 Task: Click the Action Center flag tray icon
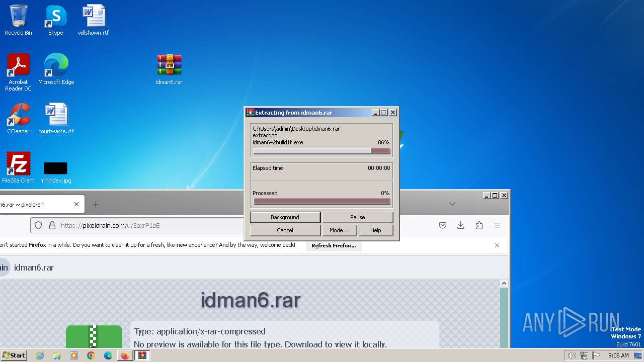tap(596, 355)
